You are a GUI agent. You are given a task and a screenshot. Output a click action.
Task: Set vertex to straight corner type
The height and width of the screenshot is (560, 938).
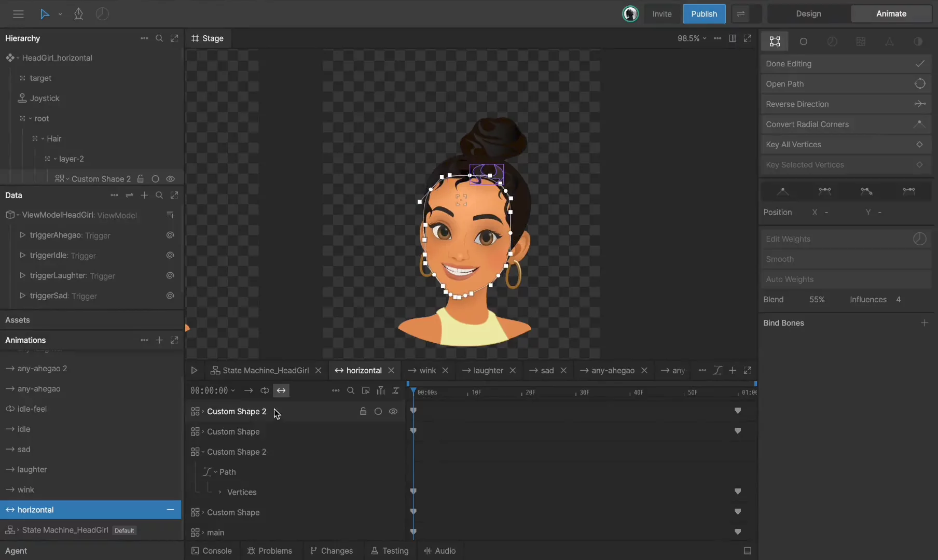(783, 191)
